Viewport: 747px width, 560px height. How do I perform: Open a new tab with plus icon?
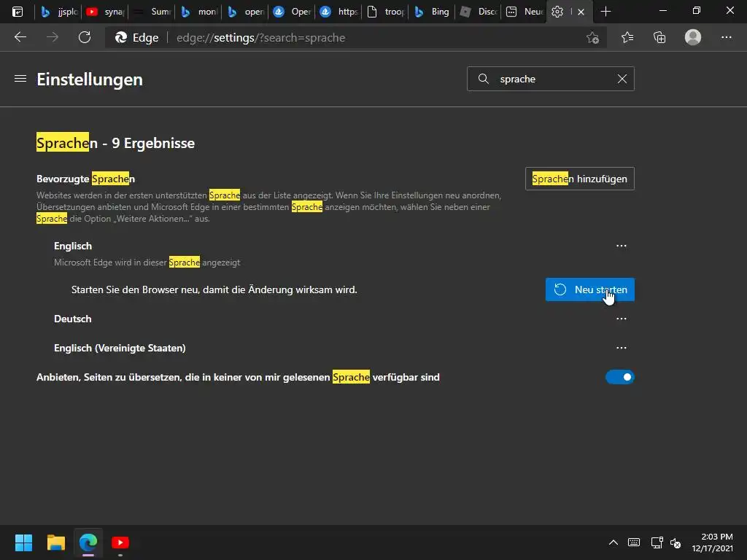[x=605, y=12]
